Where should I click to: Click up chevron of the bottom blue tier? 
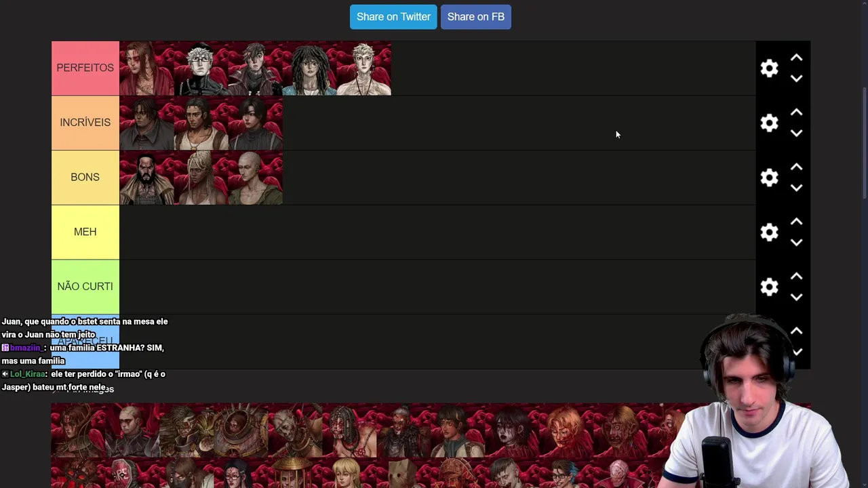796,331
